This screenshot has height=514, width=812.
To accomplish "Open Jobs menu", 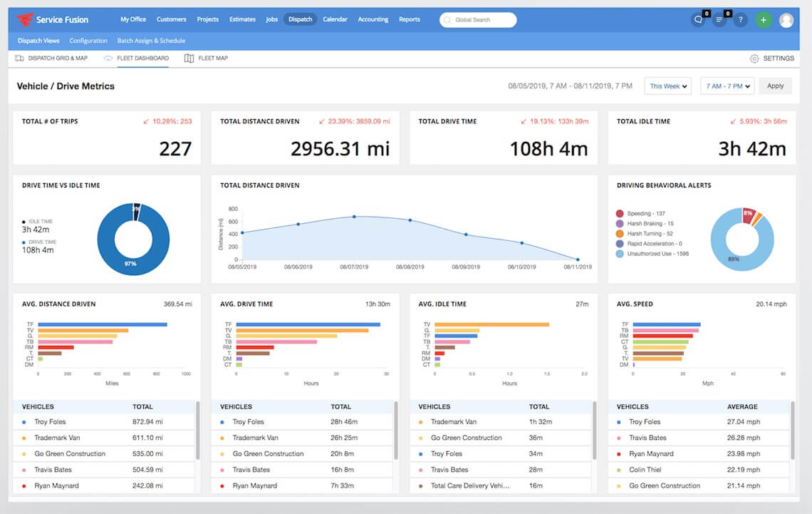I will tap(272, 19).
